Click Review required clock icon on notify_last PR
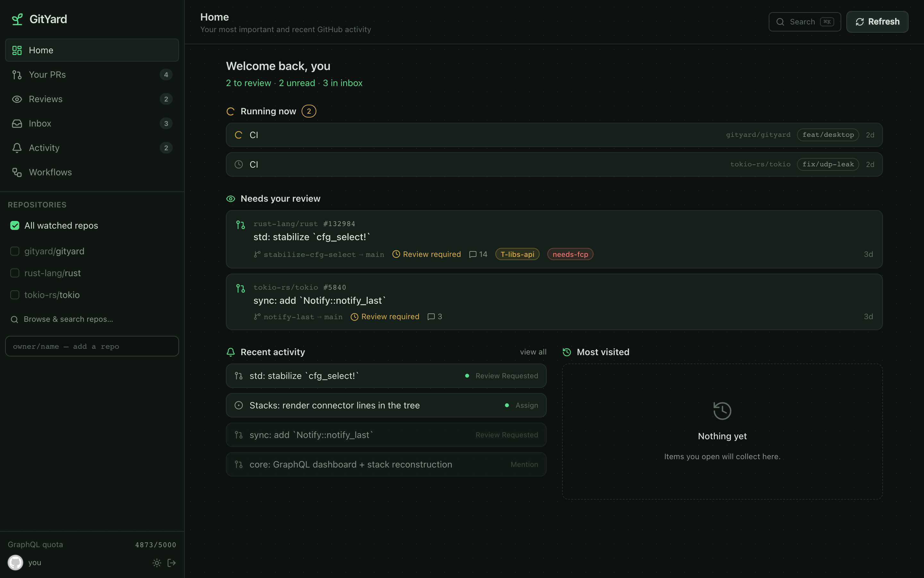The width and height of the screenshot is (924, 578). tap(354, 317)
